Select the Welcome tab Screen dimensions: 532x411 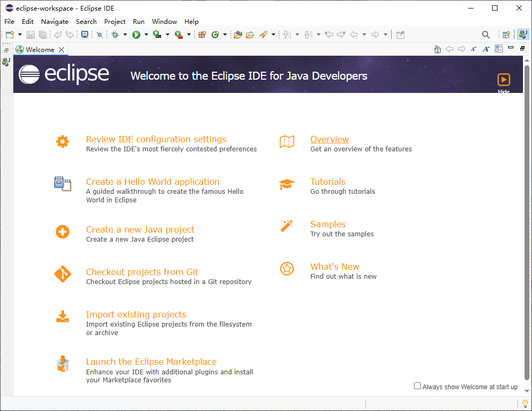tap(40, 49)
